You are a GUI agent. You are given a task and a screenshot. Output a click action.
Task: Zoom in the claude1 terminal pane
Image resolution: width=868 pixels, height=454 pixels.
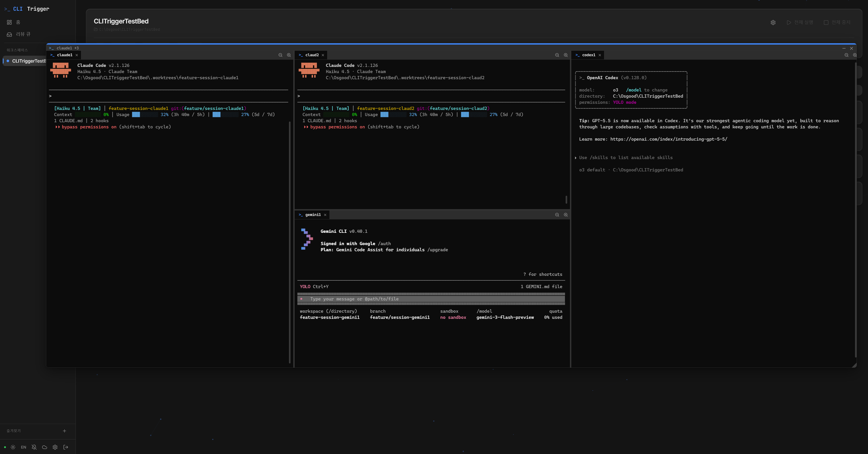289,55
